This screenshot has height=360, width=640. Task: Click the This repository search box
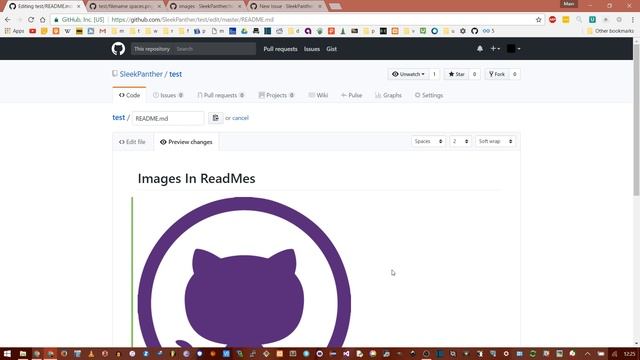tap(193, 49)
